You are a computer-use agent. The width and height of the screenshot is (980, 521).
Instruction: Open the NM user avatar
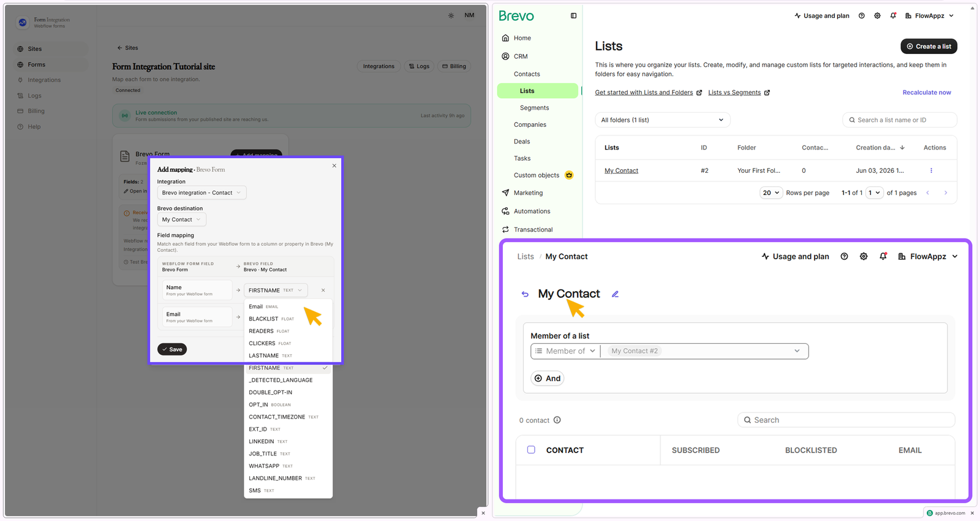469,15
